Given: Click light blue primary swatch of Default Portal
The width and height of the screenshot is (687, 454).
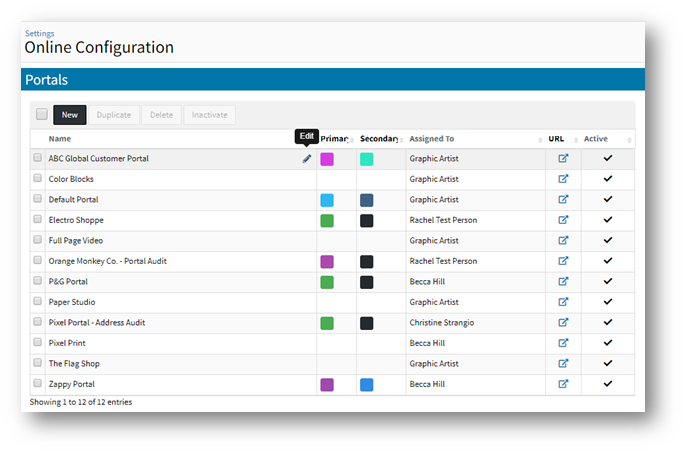Looking at the screenshot, I should pos(327,200).
